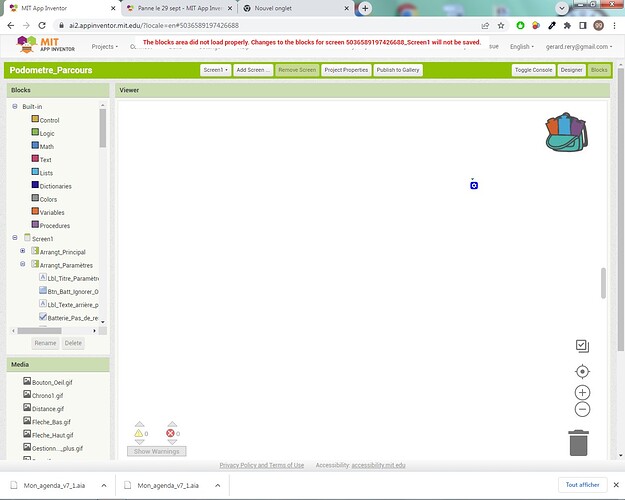The image size is (625, 500).
Task: Click the Add Screen button
Action: (253, 70)
